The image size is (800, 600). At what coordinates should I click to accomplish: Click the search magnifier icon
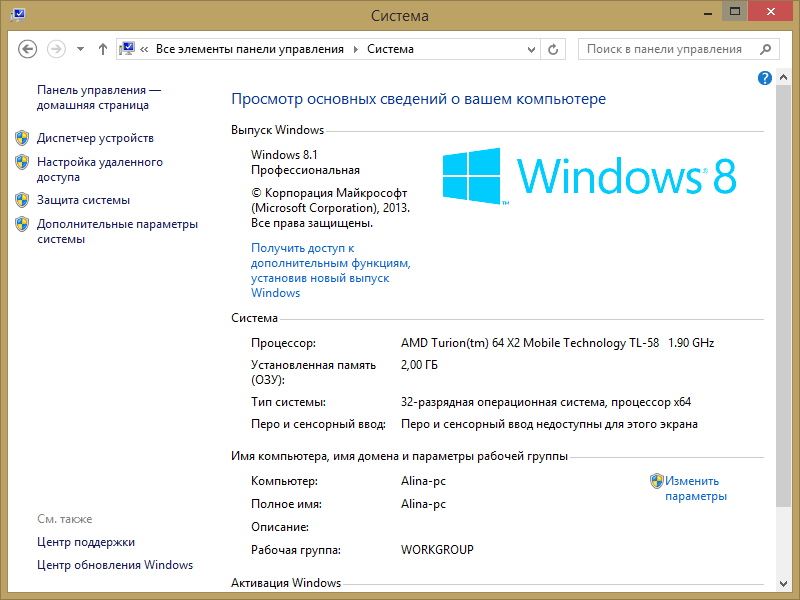coord(765,49)
